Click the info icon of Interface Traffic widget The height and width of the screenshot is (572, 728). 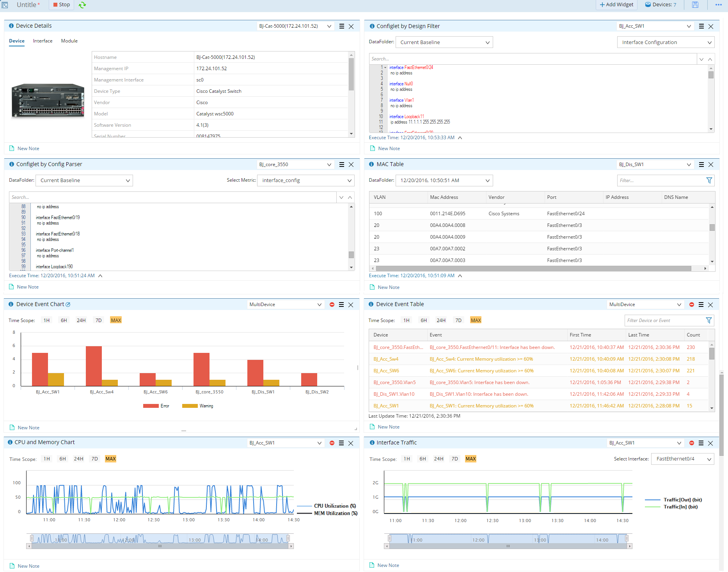pos(372,443)
